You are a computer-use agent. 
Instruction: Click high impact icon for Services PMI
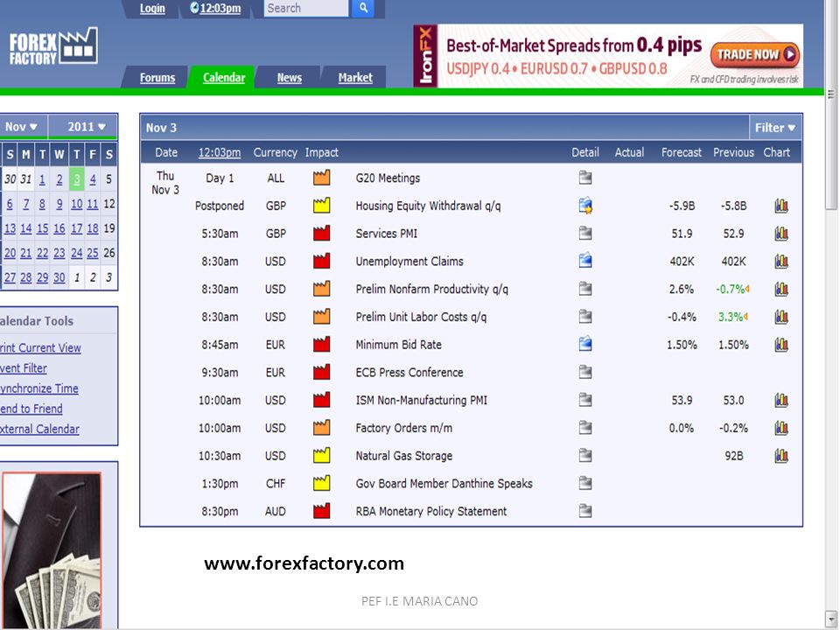point(321,233)
